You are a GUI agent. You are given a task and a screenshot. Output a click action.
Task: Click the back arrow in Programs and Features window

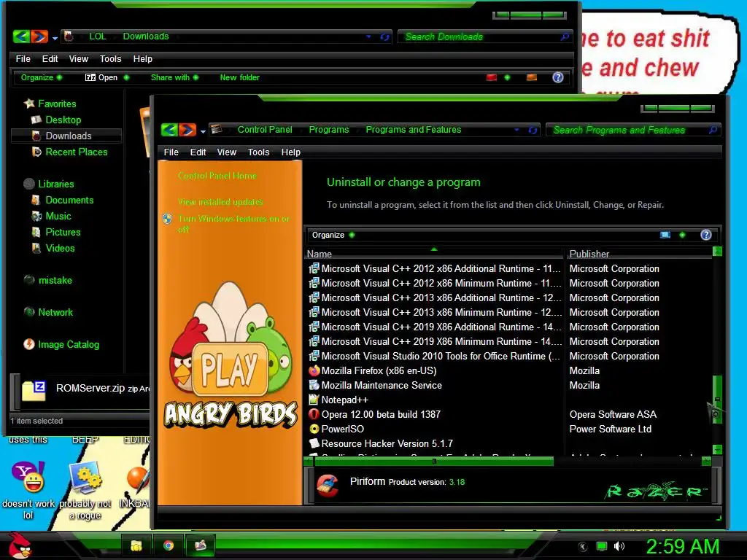[x=169, y=130]
